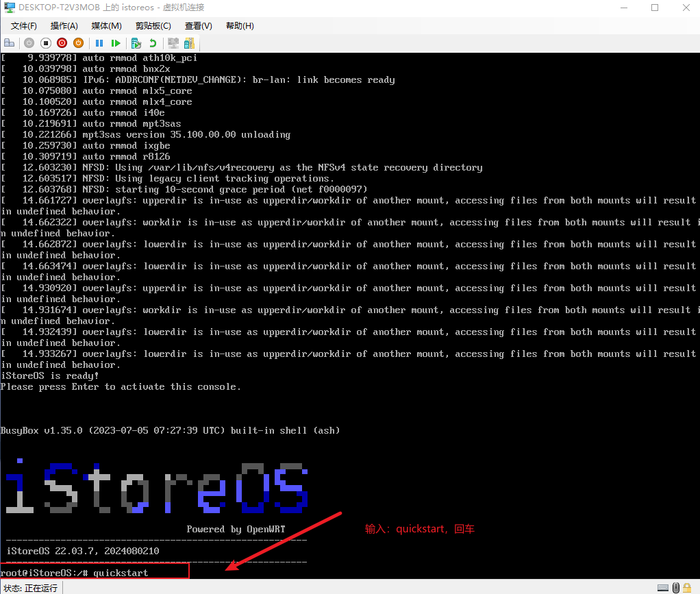Turn off the VM with red power icon
This screenshot has height=594, width=700.
pos(62,42)
